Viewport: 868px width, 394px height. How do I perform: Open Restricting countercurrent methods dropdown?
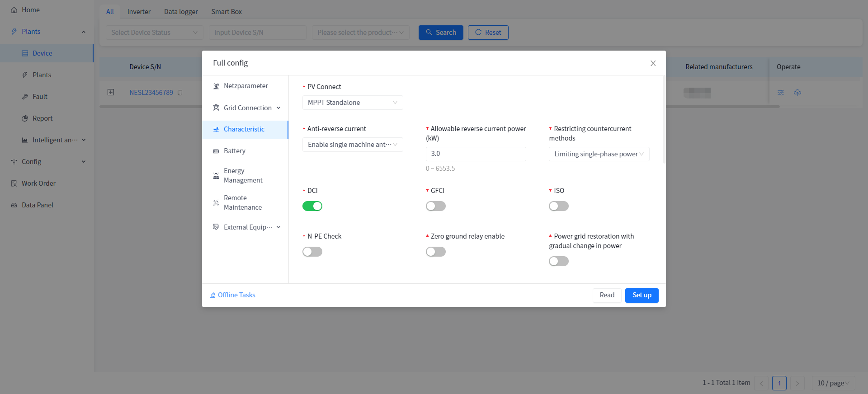pyautogui.click(x=599, y=154)
